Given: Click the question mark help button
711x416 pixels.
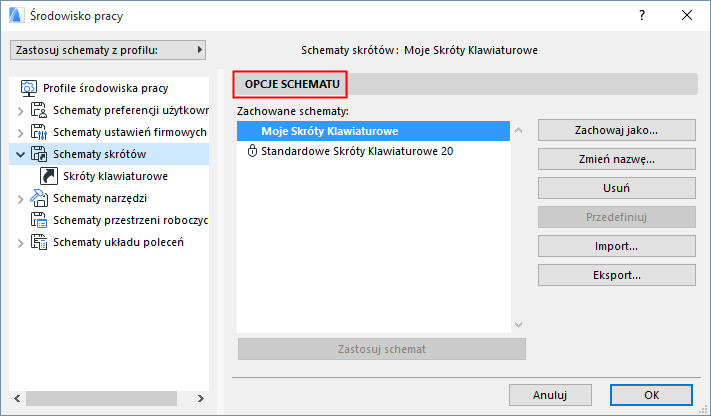Looking at the screenshot, I should (641, 15).
